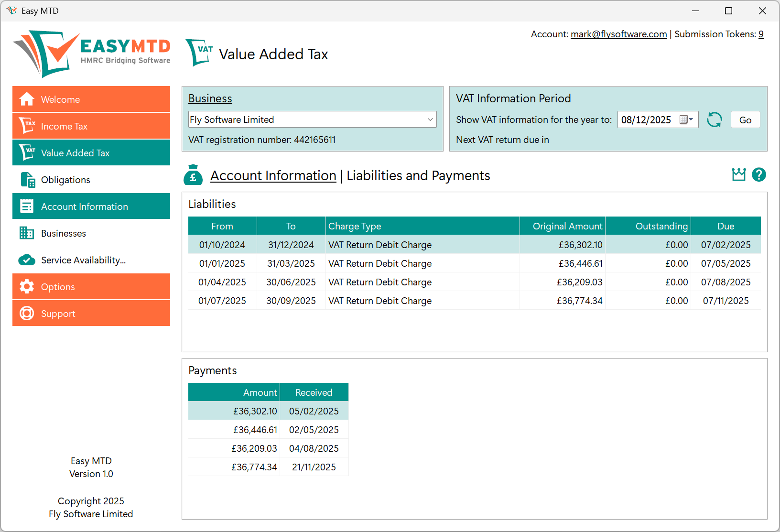
Task: Click the Support lifebuoy icon
Action: point(27,313)
